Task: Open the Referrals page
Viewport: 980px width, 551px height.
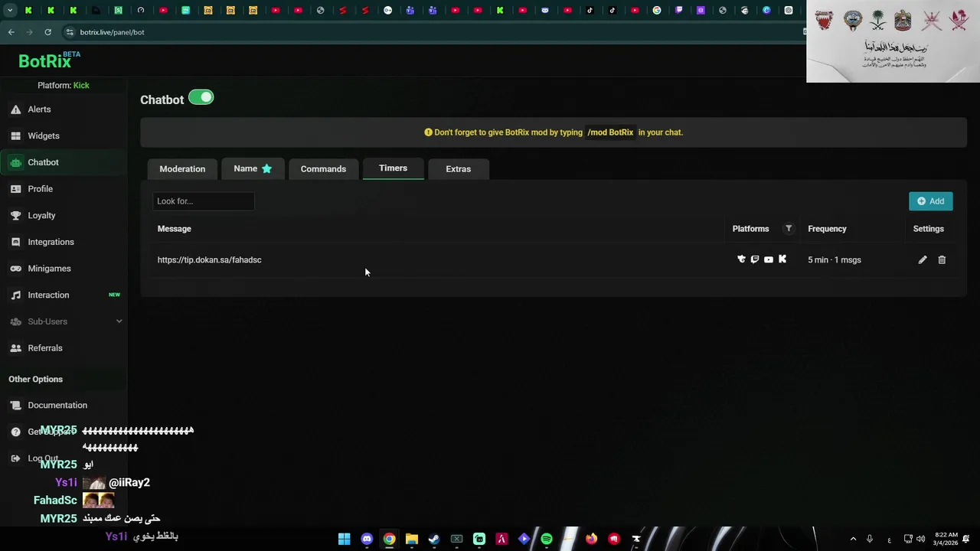Action: click(x=45, y=348)
